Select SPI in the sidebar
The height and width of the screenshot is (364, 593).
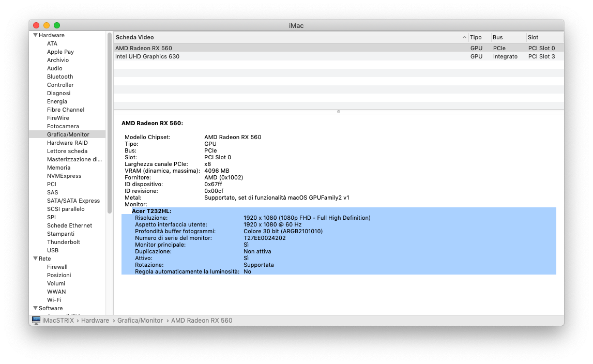point(51,217)
